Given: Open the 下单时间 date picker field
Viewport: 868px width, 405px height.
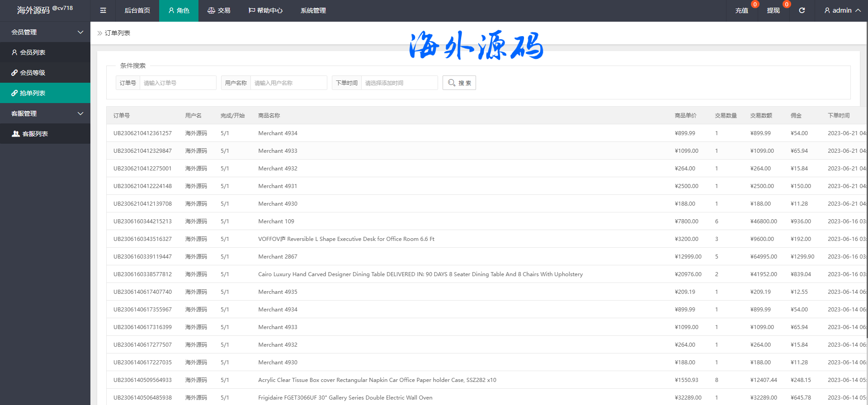Looking at the screenshot, I should click(x=399, y=83).
